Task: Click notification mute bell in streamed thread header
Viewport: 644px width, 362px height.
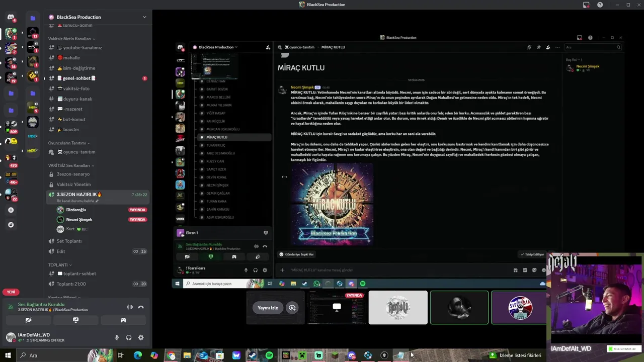Action: [529, 47]
